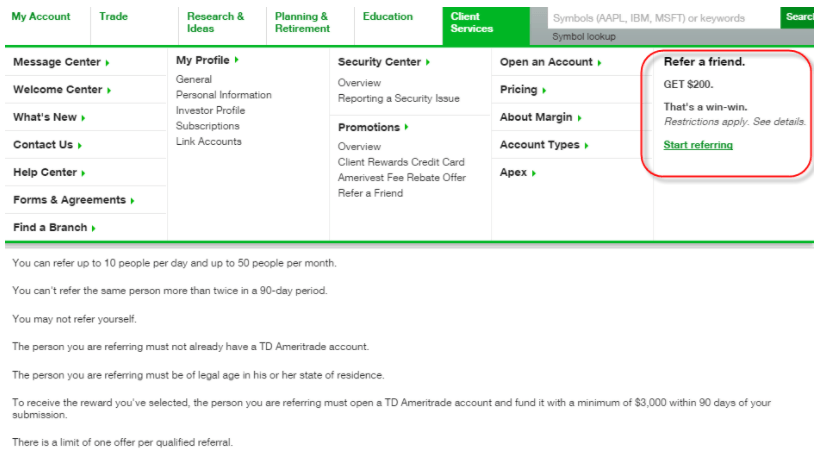Click the arrow next to Welcome Center
This screenshot has height=459, width=821.
[109, 91]
